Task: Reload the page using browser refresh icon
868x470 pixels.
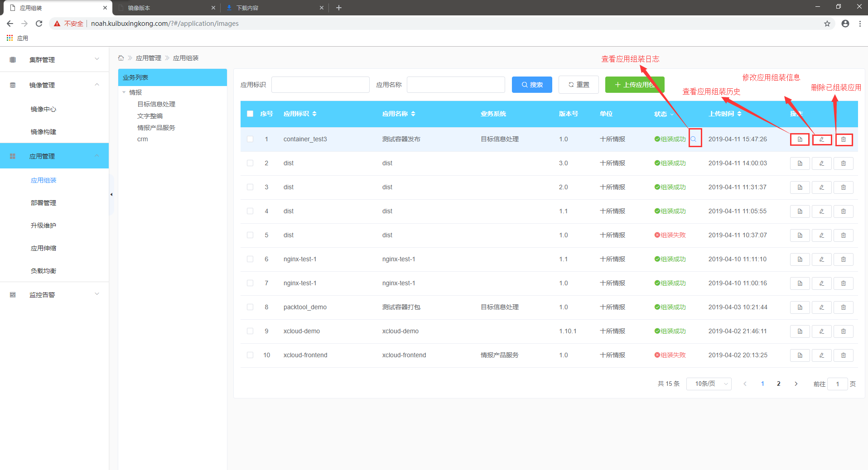Action: (x=39, y=24)
